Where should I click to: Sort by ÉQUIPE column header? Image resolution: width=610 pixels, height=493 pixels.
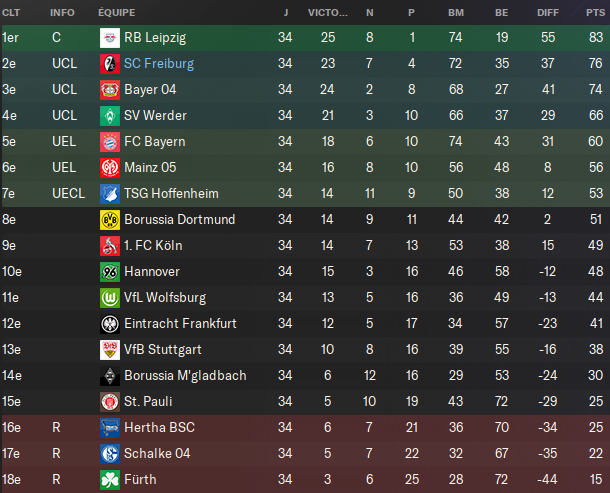point(117,12)
